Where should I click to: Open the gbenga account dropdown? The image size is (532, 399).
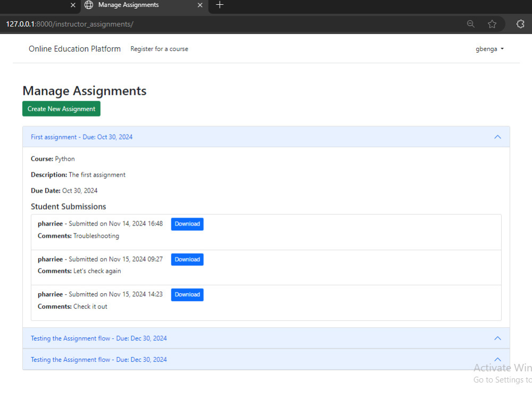coord(489,48)
